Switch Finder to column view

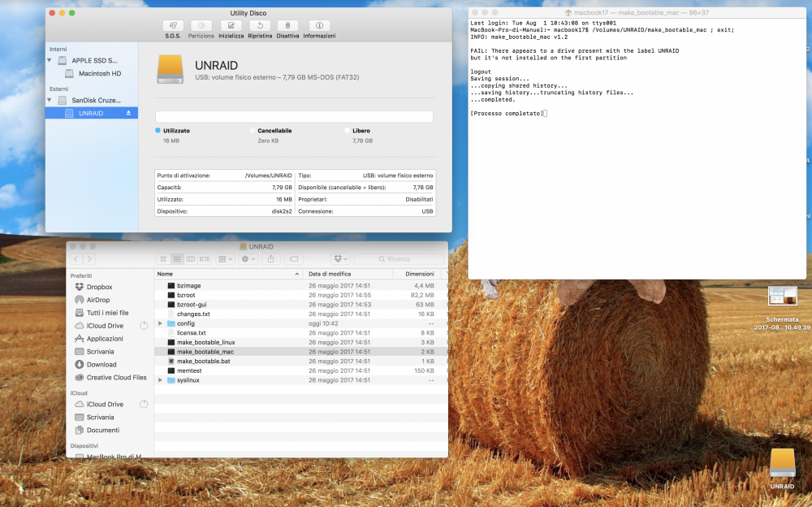coord(191,258)
